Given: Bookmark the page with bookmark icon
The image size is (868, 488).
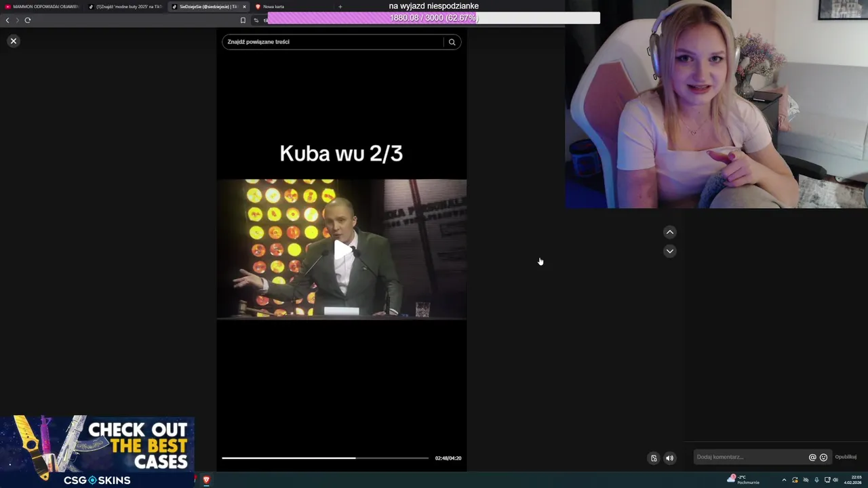Looking at the screenshot, I should pos(243,20).
